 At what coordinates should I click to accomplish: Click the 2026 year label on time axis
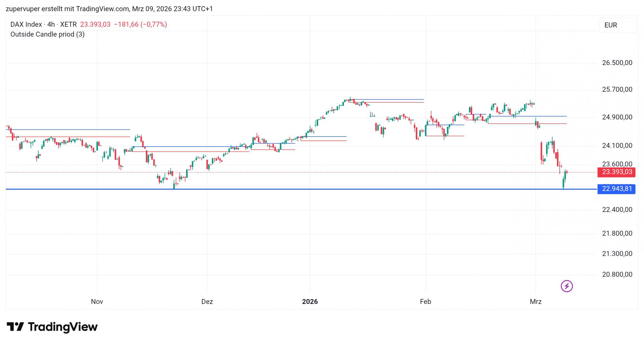pos(310,301)
